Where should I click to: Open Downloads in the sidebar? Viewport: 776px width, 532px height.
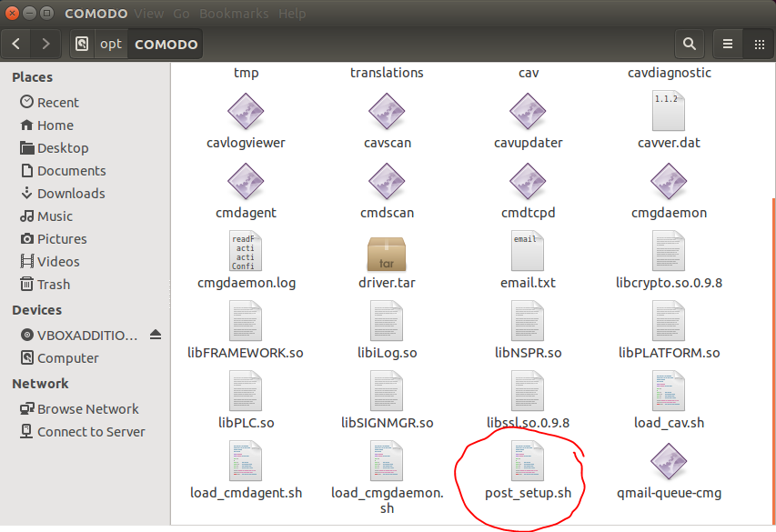tap(70, 193)
